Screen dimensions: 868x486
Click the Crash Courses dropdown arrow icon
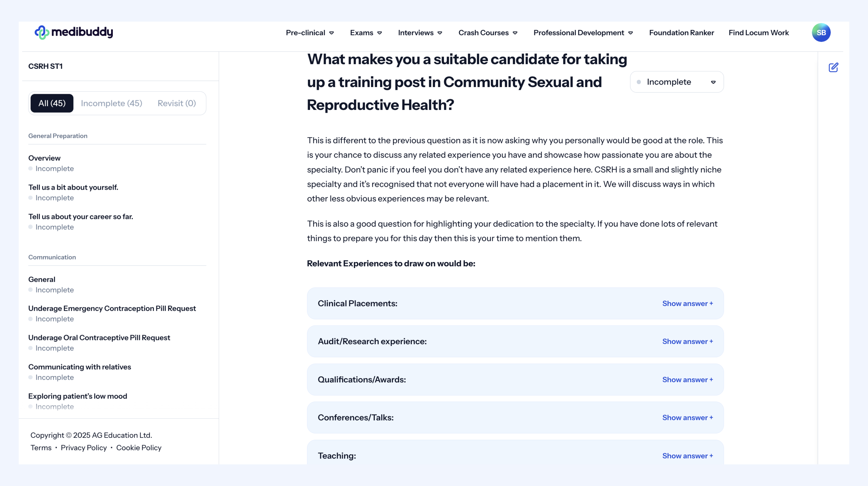pos(515,33)
